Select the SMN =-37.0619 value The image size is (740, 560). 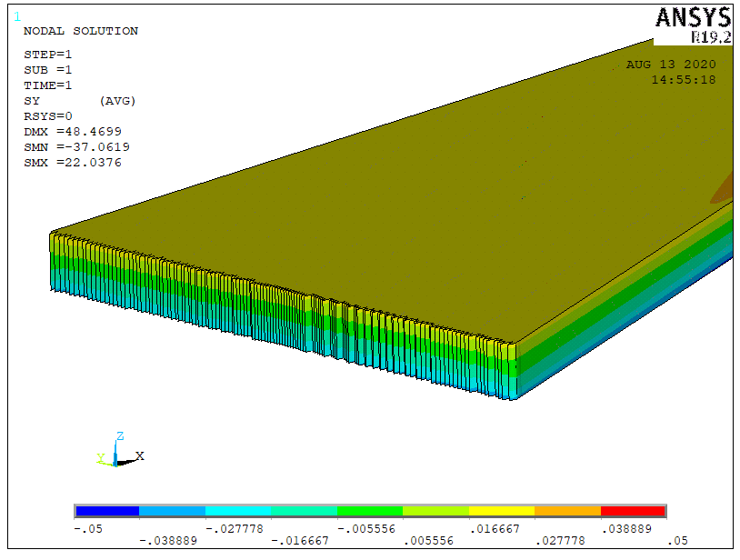point(75,147)
